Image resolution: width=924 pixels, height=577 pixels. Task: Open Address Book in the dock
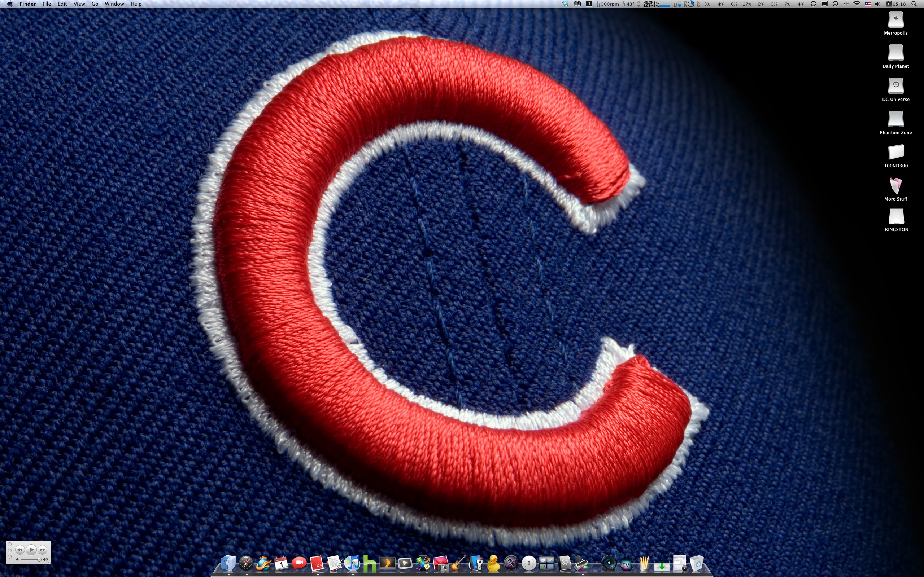[565, 563]
